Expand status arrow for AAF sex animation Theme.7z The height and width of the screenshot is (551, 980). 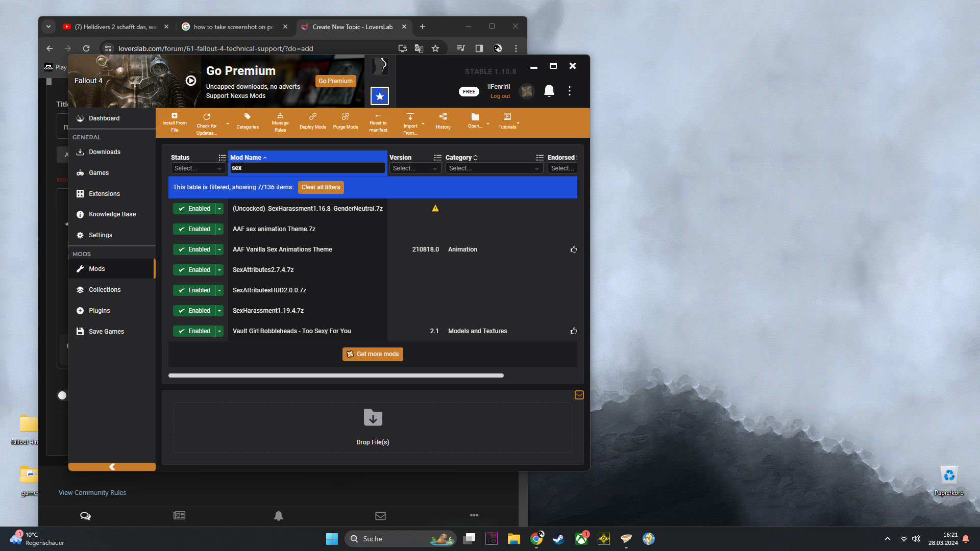(219, 229)
